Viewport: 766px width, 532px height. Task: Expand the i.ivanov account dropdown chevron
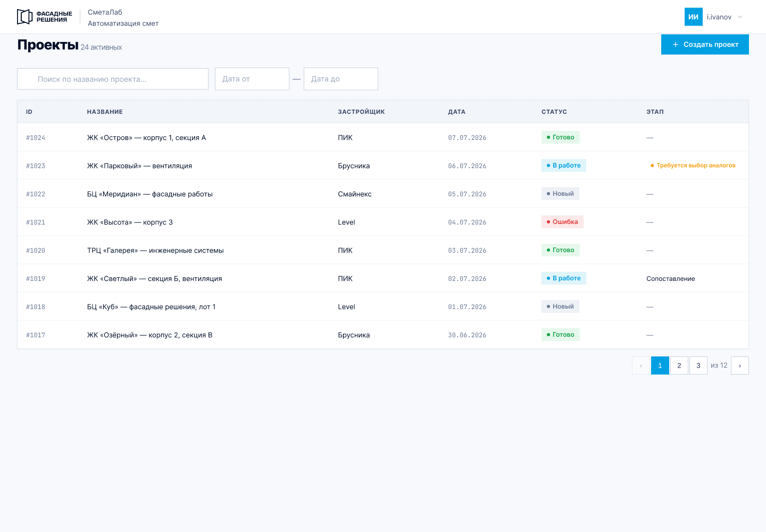[740, 17]
